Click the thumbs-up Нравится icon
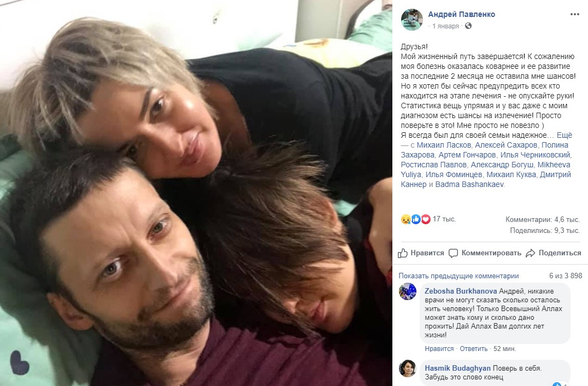This screenshot has width=588, height=386. pyautogui.click(x=403, y=253)
